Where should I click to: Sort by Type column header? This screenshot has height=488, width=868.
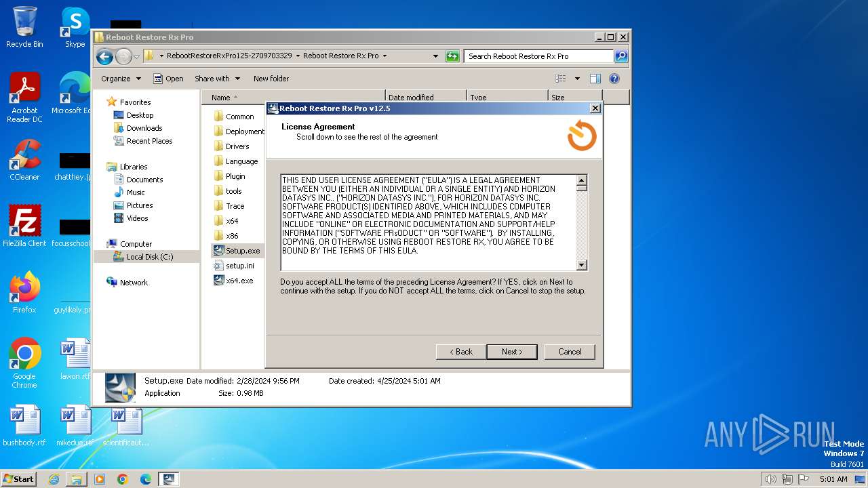[x=507, y=98]
